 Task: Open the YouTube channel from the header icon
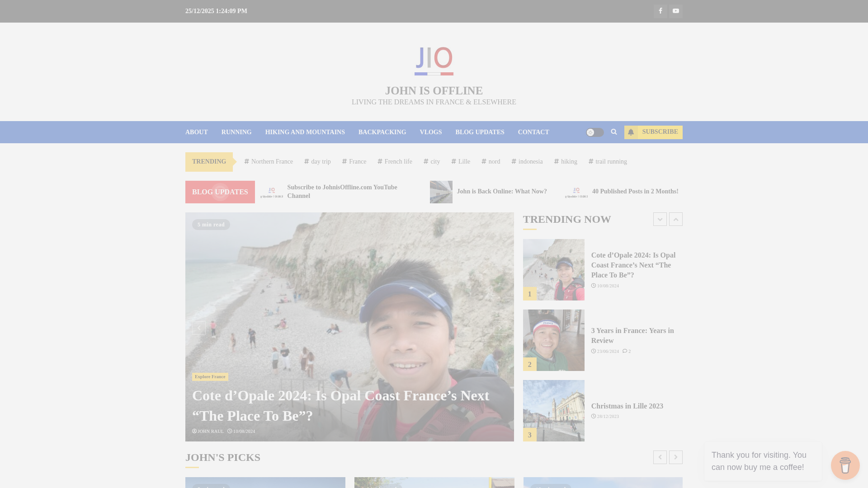(675, 11)
